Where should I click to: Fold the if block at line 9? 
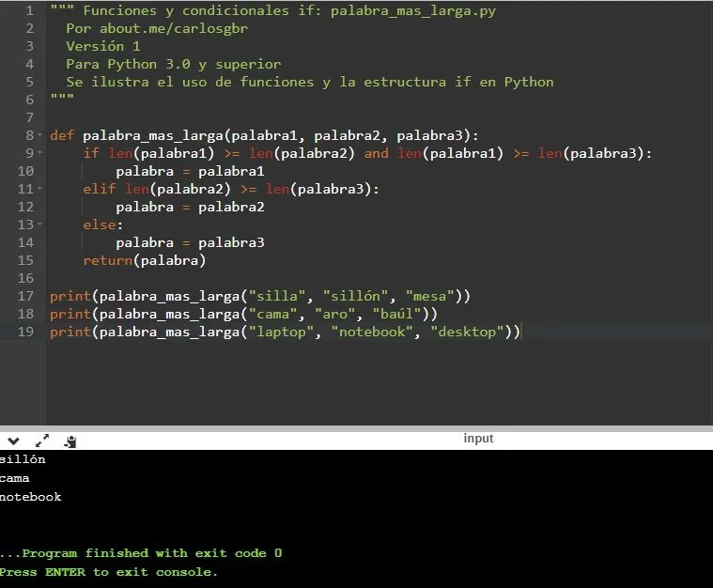[x=40, y=153]
